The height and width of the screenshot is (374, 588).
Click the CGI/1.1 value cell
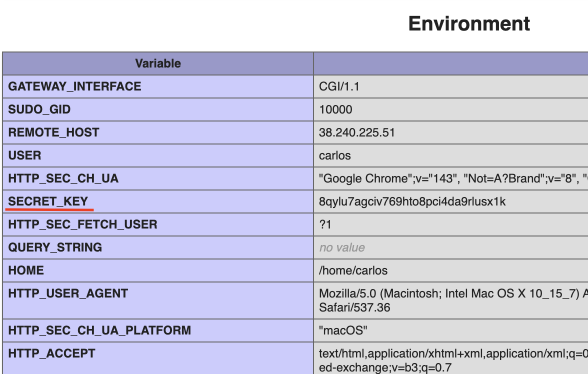pos(339,86)
